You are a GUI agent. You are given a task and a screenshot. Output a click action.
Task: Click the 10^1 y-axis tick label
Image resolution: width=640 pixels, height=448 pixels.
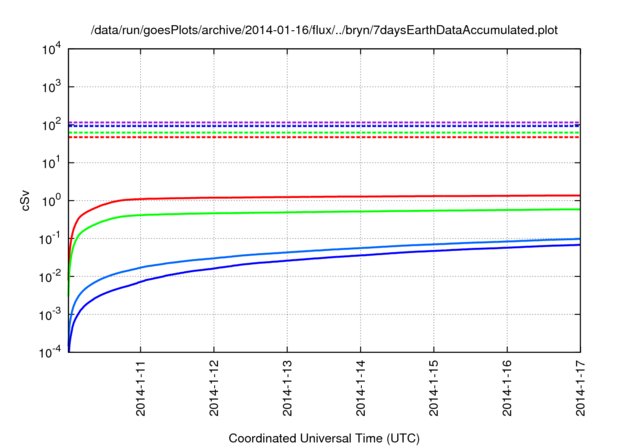coord(51,163)
